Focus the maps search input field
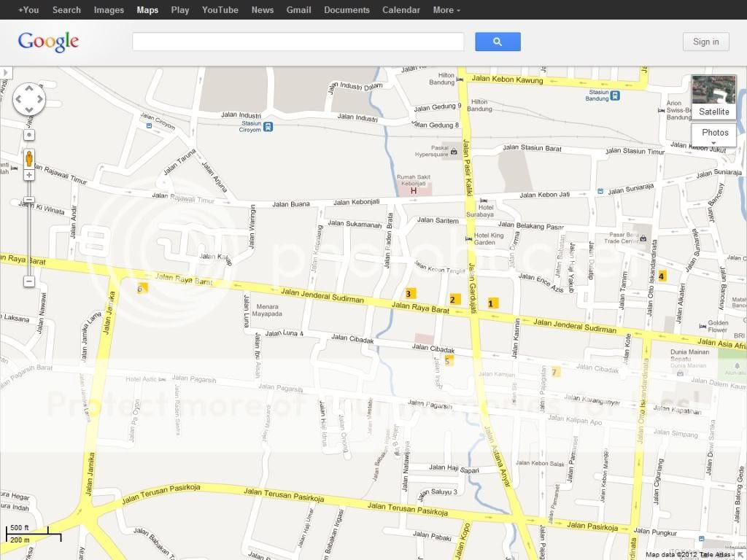This screenshot has height=560, width=747. 298,42
